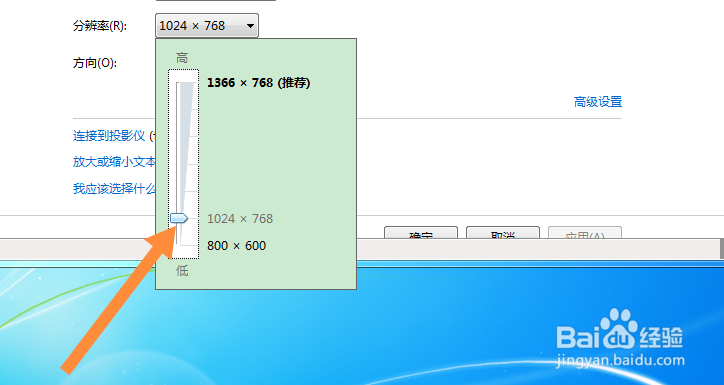Click the 分辨率(R) label
724x385 pixels.
point(99,26)
